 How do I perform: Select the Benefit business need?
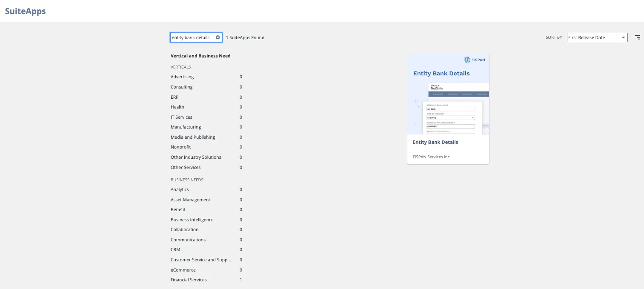178,209
